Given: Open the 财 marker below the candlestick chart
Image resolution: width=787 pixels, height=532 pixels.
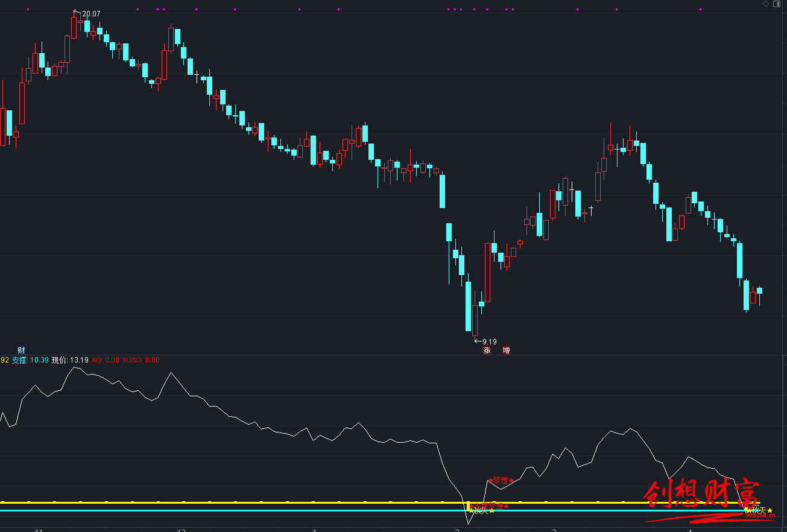Looking at the screenshot, I should tap(21, 350).
